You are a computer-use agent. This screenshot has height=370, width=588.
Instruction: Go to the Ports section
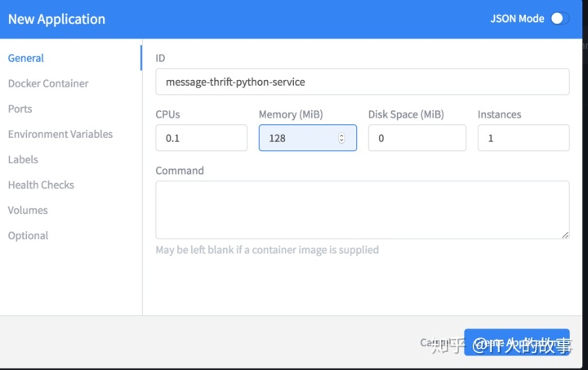click(x=20, y=109)
